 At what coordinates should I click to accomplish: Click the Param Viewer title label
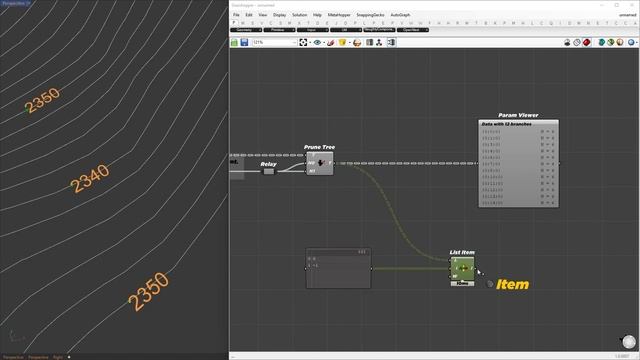[x=518, y=115]
